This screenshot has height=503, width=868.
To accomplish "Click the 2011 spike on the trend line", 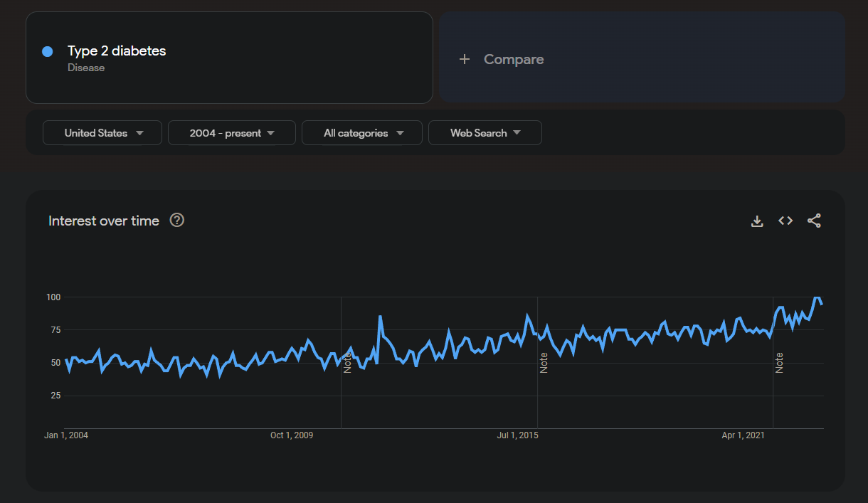I will pos(381,317).
